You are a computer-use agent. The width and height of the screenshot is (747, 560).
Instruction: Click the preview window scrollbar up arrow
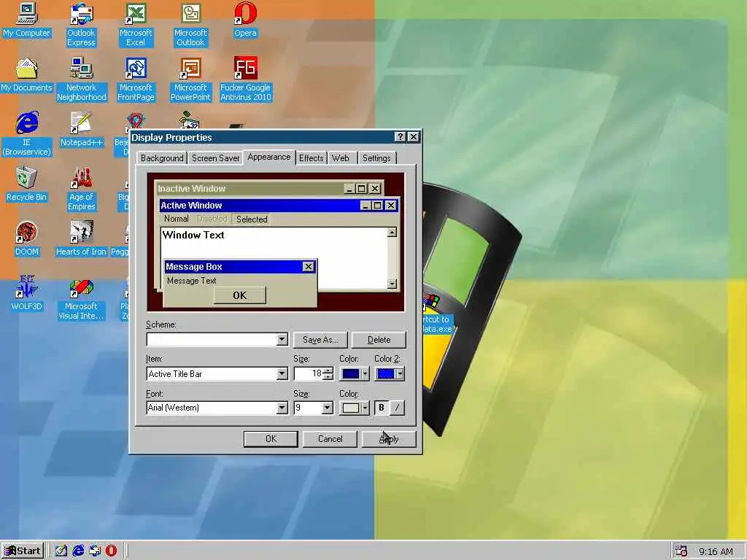pos(392,233)
